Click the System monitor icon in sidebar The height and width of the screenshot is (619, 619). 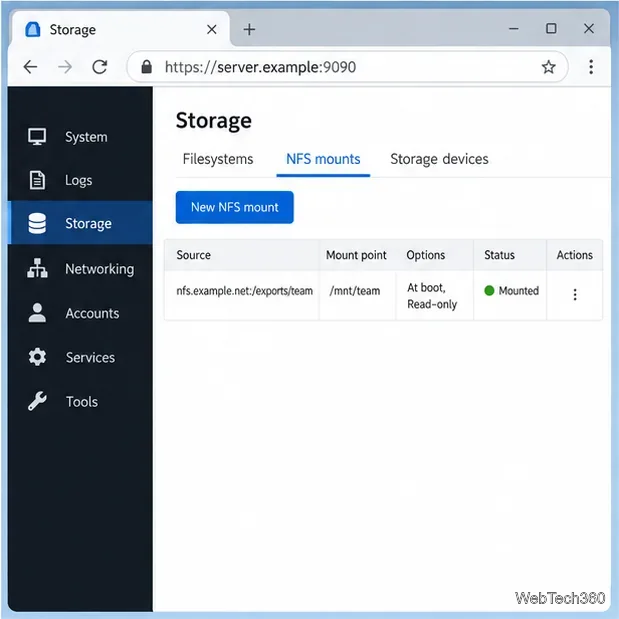37,137
